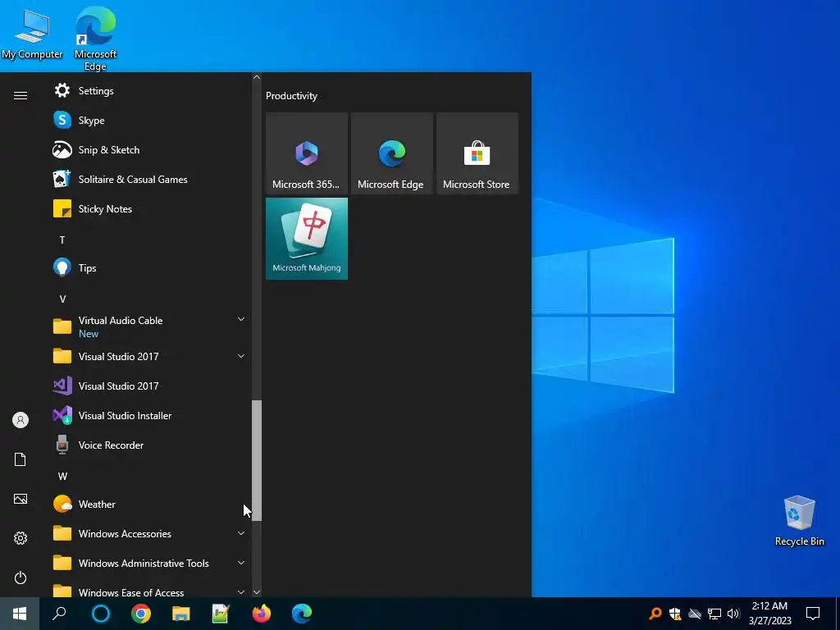Jump to the W letter header
This screenshot has height=630, width=840.
[62, 477]
